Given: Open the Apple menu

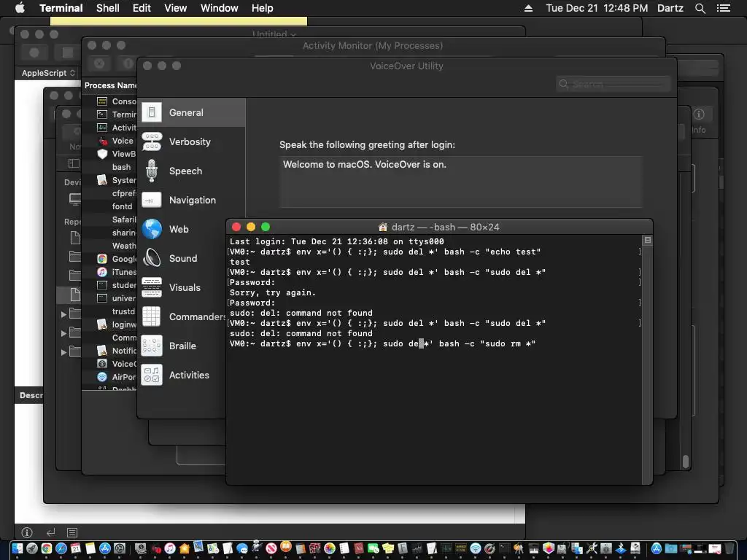Looking at the screenshot, I should pos(20,8).
